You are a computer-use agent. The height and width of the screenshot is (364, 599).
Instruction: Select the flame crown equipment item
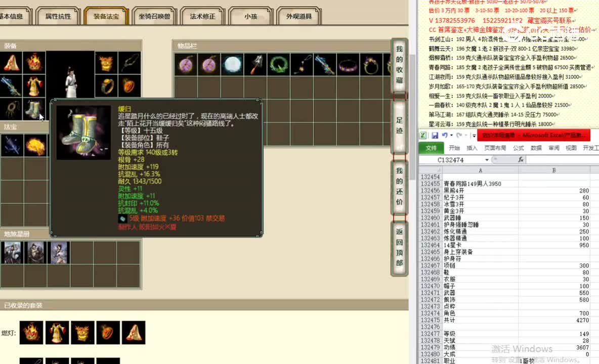pos(34,63)
